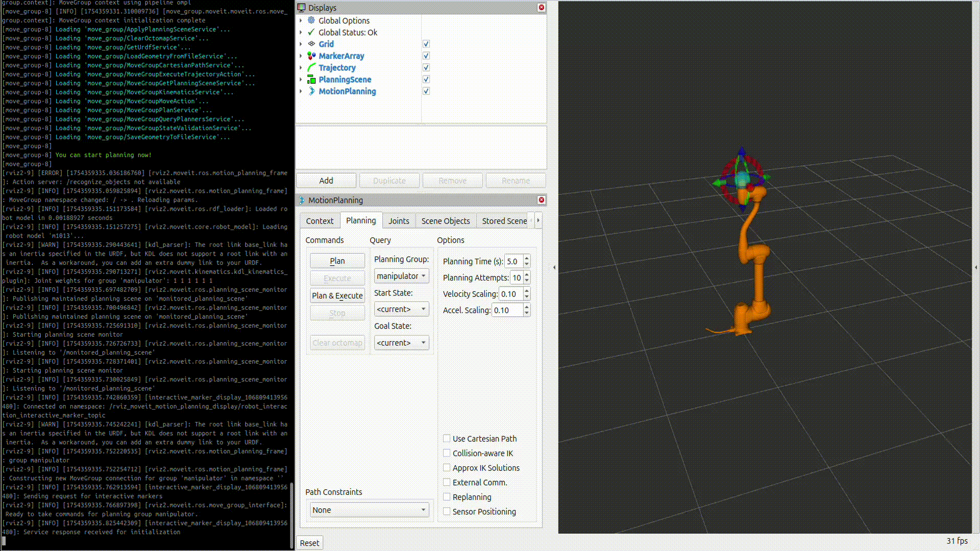Image resolution: width=980 pixels, height=551 pixels.
Task: Open the Path Constraints None dropdown
Action: tap(370, 510)
